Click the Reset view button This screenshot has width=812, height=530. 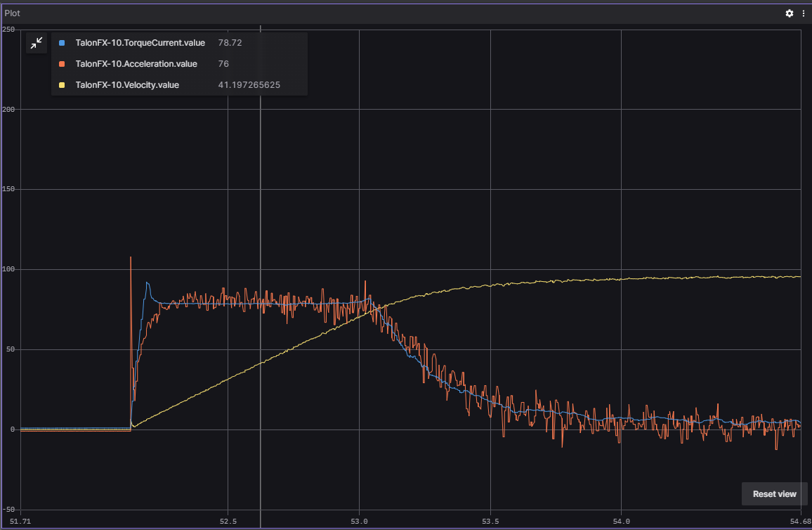pyautogui.click(x=774, y=493)
